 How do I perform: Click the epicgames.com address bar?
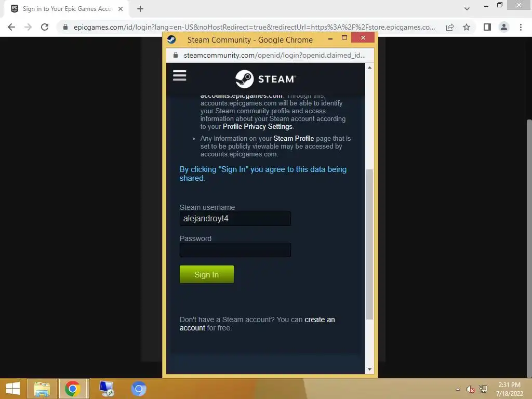click(254, 27)
